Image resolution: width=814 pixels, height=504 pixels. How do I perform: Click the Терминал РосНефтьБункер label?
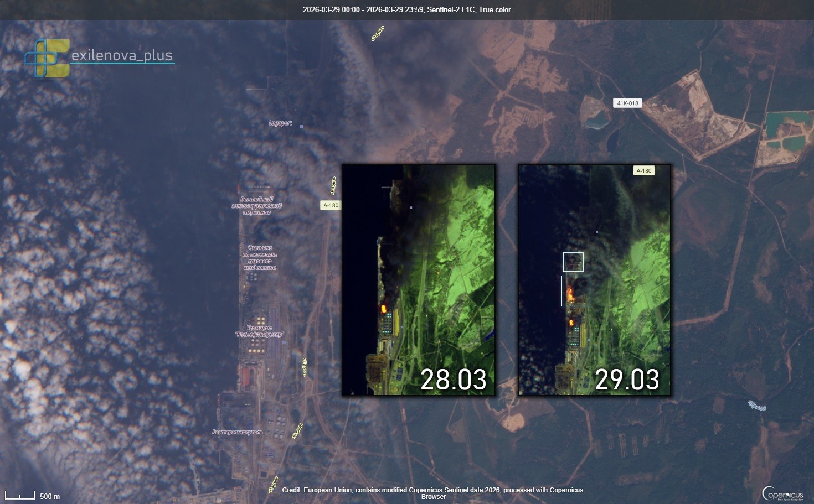click(259, 331)
